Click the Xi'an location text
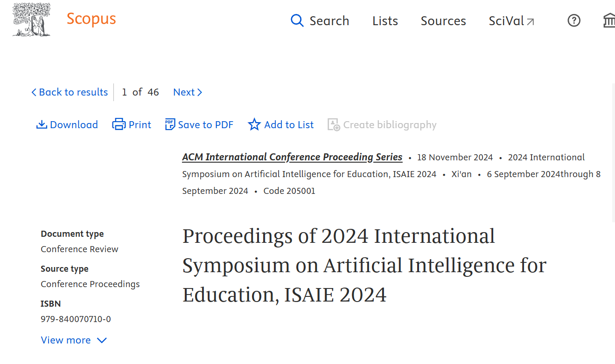The image size is (615, 364). (461, 174)
